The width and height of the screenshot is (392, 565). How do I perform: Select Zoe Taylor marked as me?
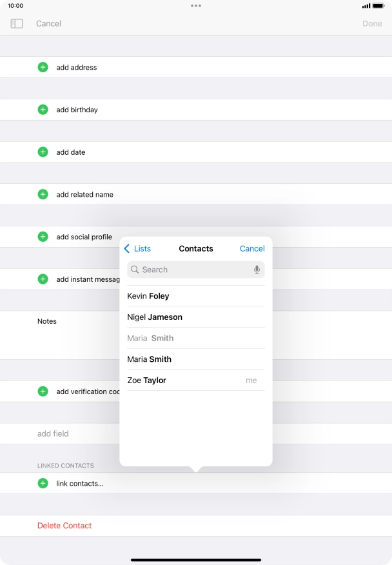pyautogui.click(x=147, y=380)
